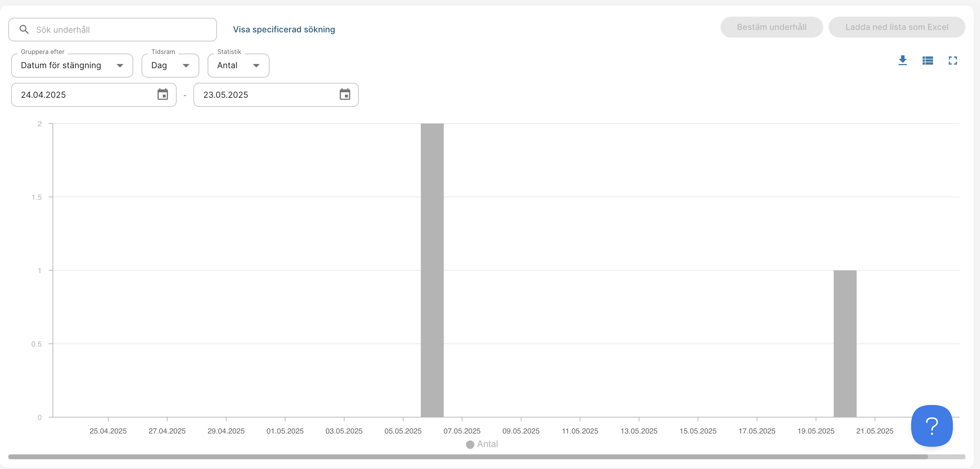Click the tall bar near 05.05.2025

click(x=432, y=270)
